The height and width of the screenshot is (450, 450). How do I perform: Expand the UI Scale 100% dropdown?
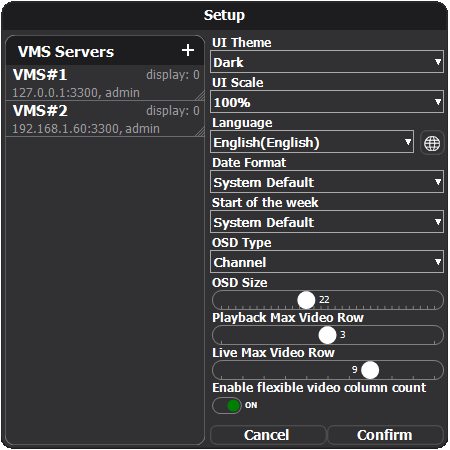coord(327,102)
